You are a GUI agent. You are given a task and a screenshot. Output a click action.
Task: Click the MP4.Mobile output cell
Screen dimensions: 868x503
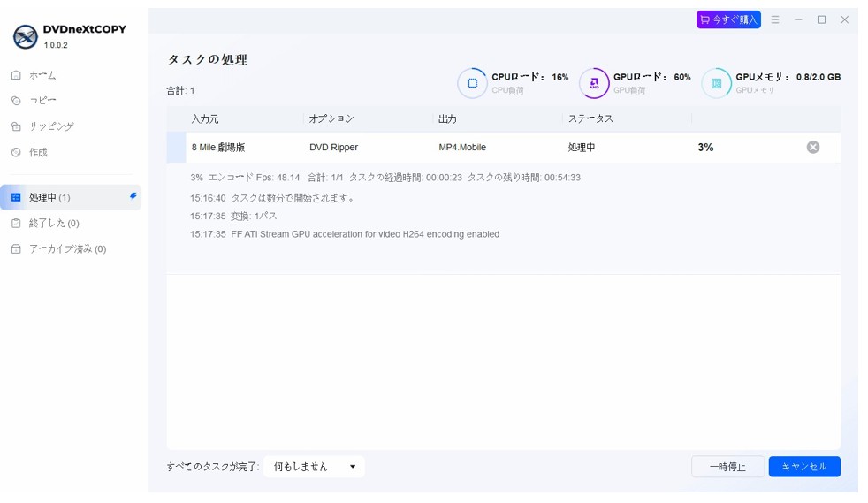point(462,148)
